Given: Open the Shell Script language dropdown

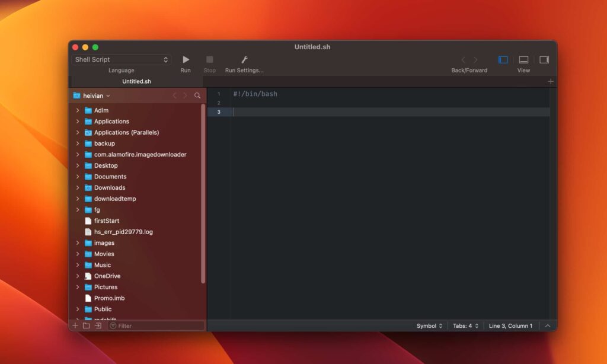Looking at the screenshot, I should pyautogui.click(x=121, y=59).
